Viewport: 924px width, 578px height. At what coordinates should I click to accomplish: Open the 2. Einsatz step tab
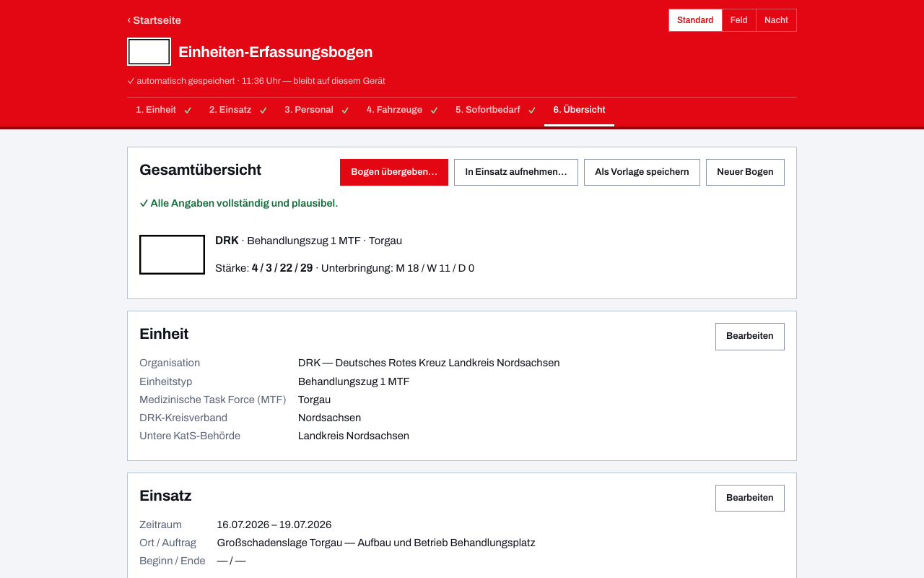pos(238,110)
